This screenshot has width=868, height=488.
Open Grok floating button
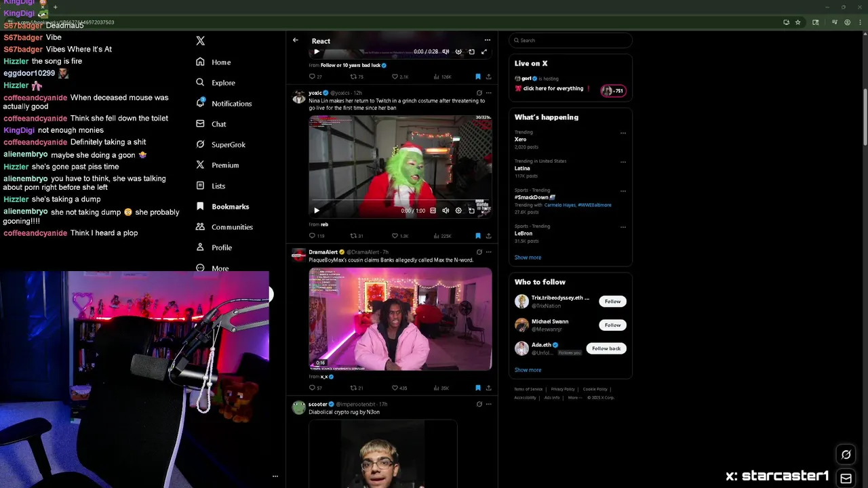(846, 455)
